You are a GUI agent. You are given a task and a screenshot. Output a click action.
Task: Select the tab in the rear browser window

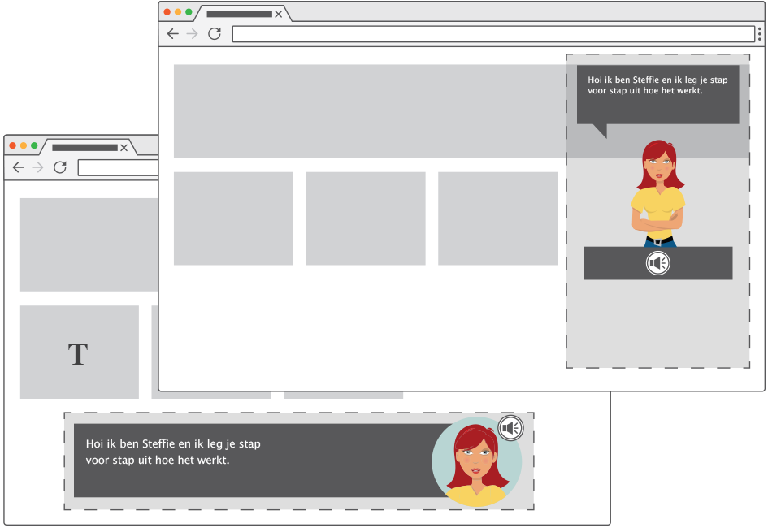(89, 147)
